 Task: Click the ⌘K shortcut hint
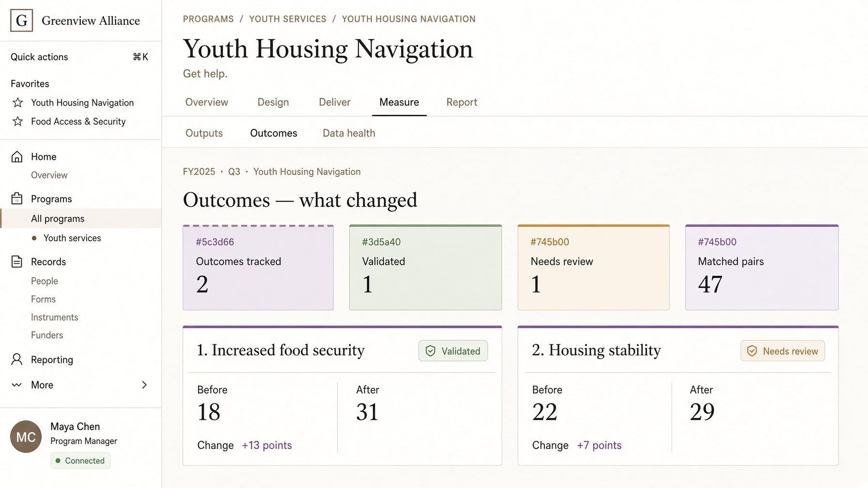pyautogui.click(x=140, y=57)
